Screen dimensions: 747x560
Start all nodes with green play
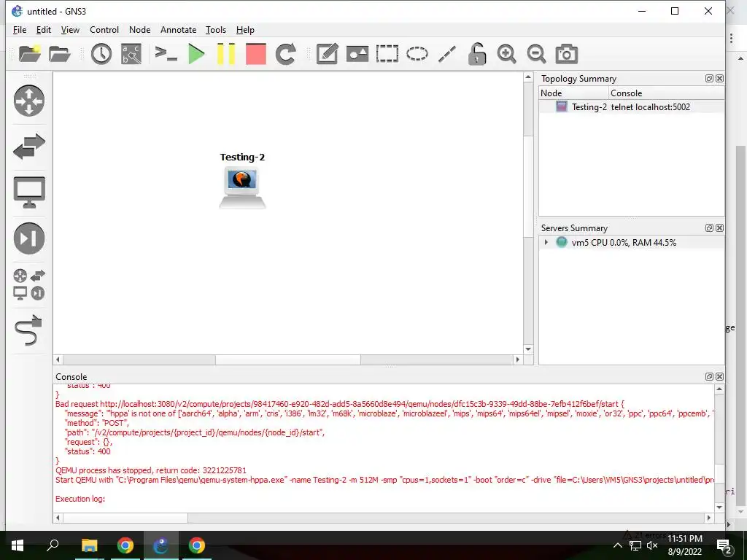pos(196,54)
